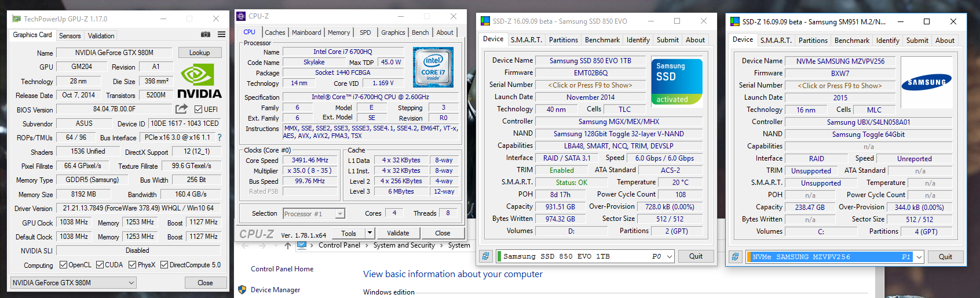
Task: Toggle the PhysX checkbox
Action: pos(133,265)
